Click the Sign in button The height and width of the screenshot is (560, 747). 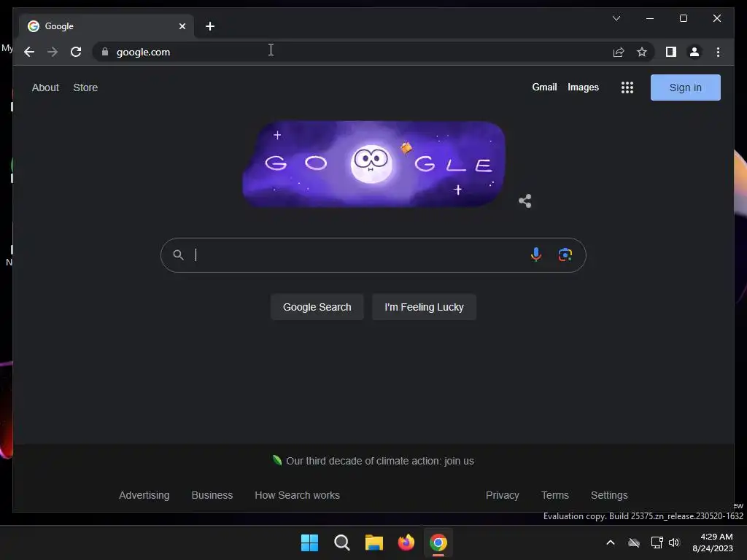click(685, 87)
